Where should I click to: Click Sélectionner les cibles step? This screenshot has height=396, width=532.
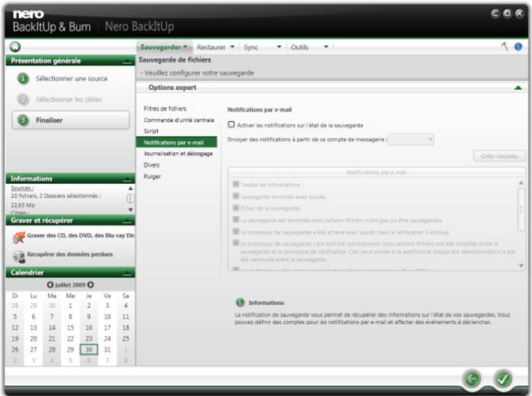coord(68,99)
